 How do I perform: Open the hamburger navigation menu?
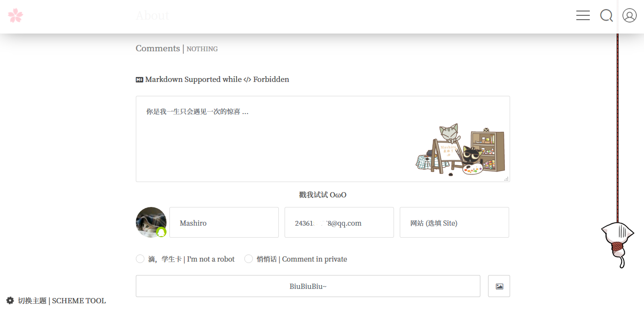(x=583, y=15)
